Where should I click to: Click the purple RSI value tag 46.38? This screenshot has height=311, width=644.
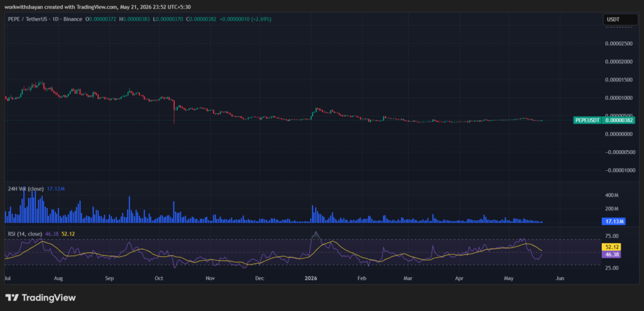(x=611, y=254)
